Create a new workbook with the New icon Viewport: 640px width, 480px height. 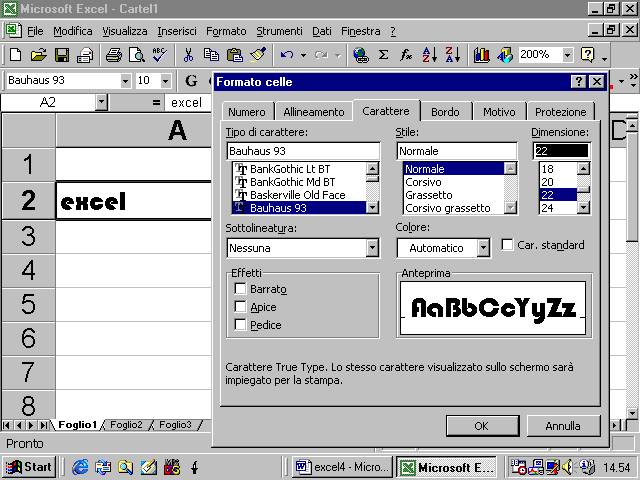tap(16, 55)
